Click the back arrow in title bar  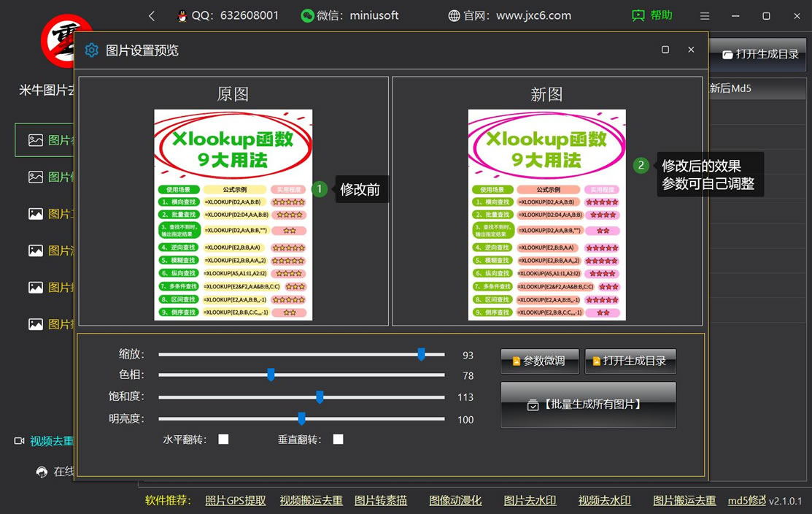(x=152, y=16)
